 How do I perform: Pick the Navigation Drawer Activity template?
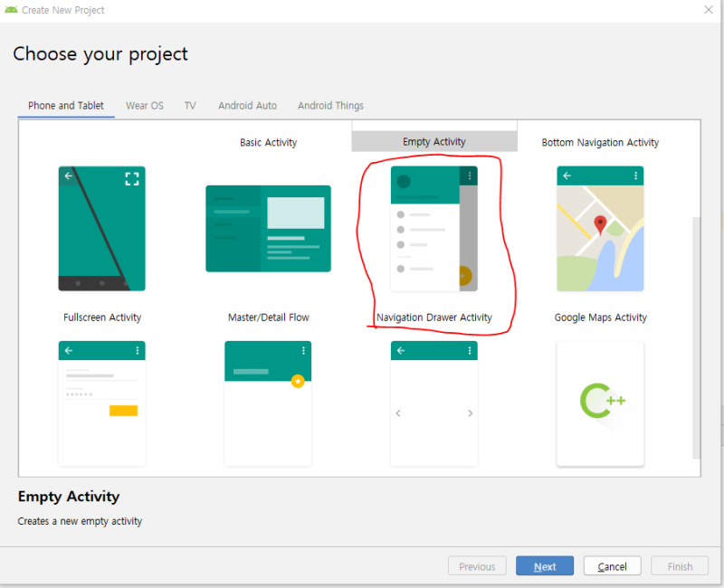coord(434,229)
